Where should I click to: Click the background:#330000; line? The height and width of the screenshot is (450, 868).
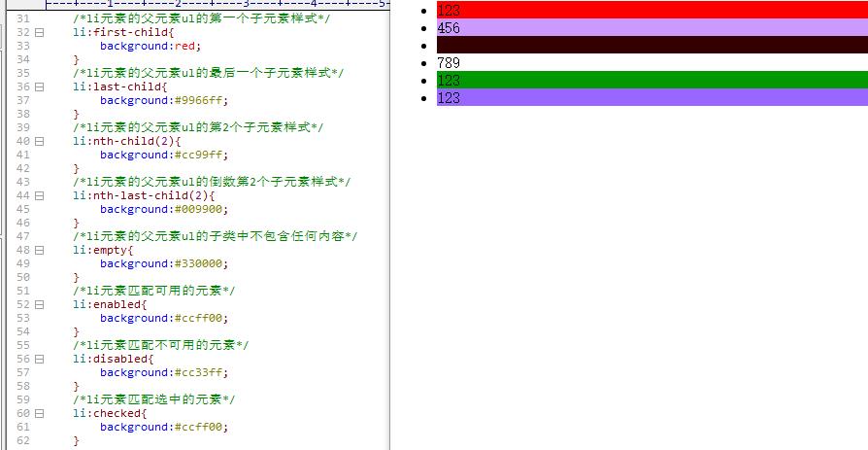(x=164, y=263)
